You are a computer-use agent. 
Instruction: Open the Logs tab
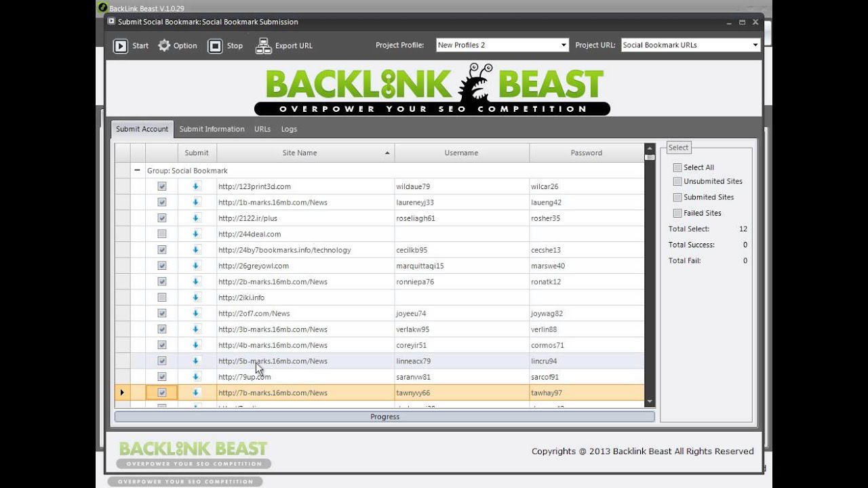point(289,129)
